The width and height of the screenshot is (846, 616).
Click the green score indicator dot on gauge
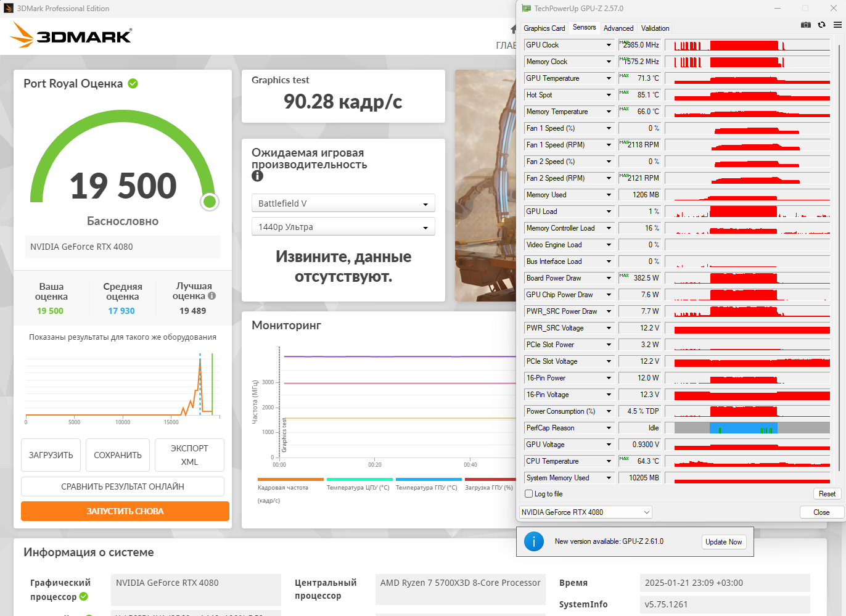coord(210,202)
